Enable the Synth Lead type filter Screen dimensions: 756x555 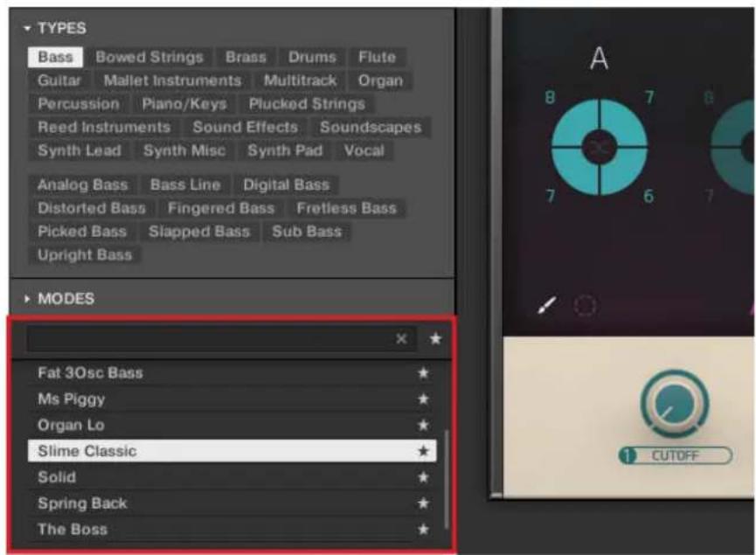[79, 150]
